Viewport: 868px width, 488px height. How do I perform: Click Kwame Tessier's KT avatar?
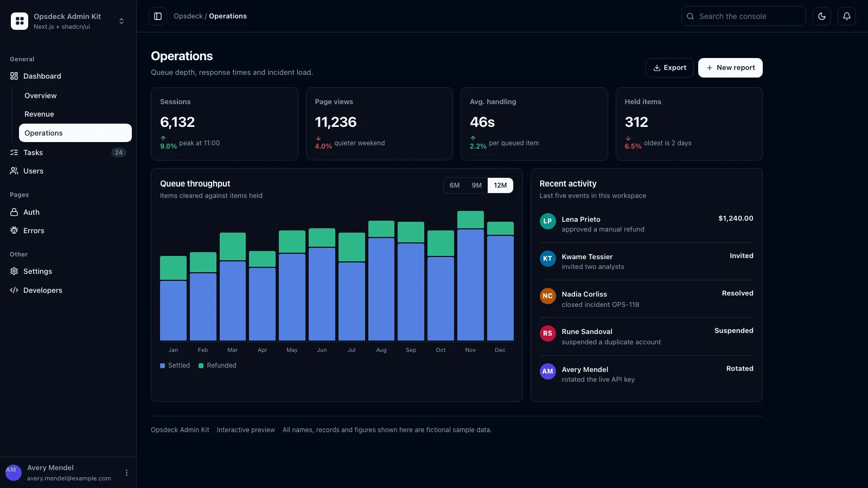[x=548, y=259]
